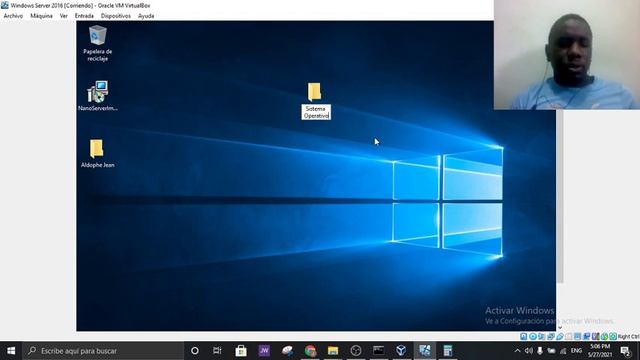Select the NanoServerIm... desktop icon

pos(98,96)
